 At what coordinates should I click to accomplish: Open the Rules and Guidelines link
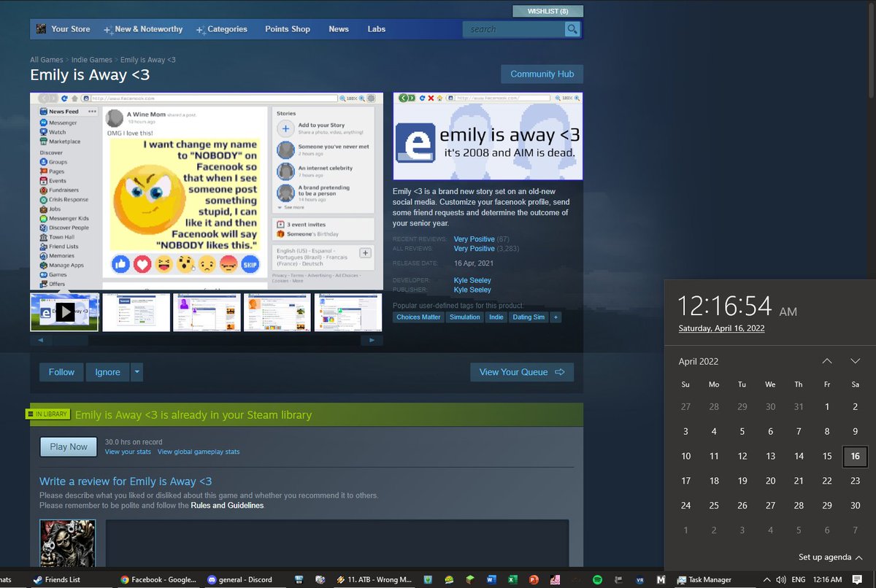click(x=227, y=505)
